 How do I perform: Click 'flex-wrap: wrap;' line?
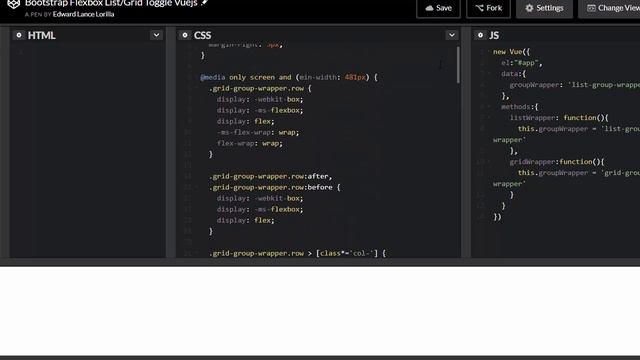click(x=250, y=143)
